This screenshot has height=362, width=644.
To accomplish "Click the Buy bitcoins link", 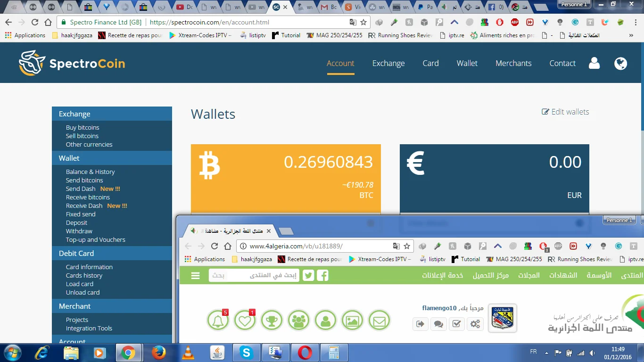I will (83, 127).
